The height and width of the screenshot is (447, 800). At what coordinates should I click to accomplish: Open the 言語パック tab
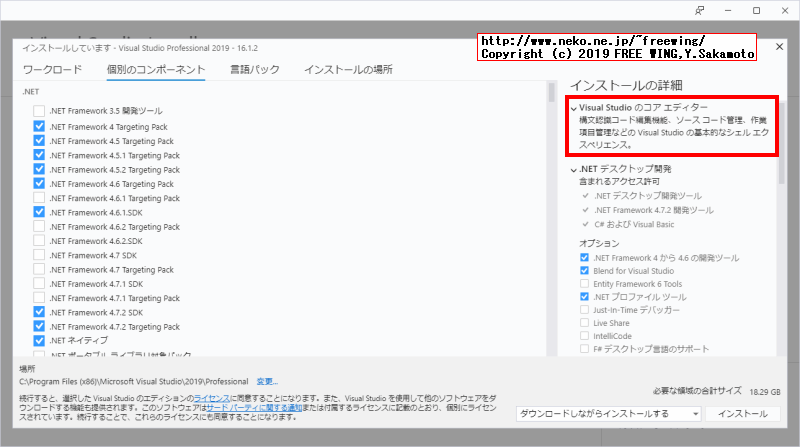pos(255,69)
